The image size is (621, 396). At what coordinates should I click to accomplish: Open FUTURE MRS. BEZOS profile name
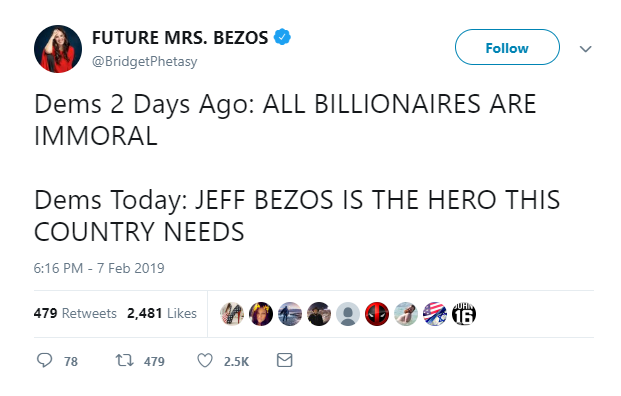(x=180, y=38)
